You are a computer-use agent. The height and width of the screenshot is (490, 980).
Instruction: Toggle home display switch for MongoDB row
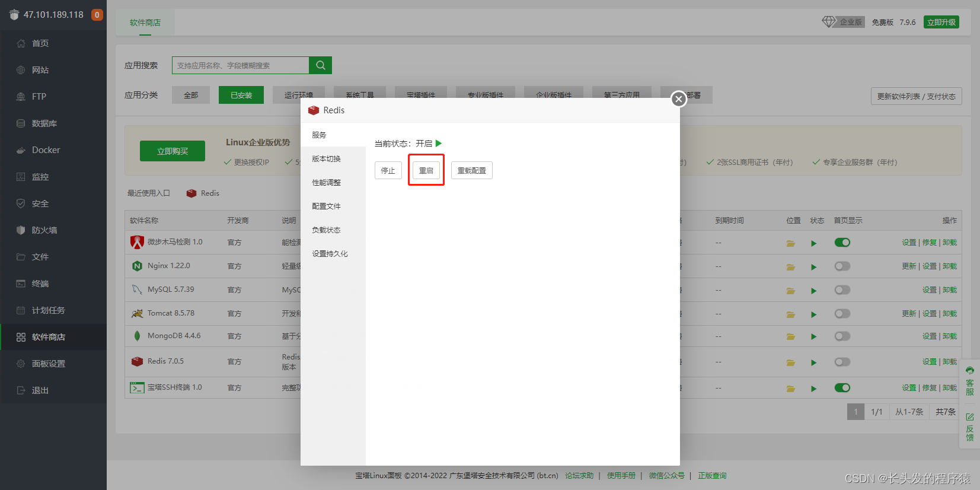pyautogui.click(x=842, y=336)
